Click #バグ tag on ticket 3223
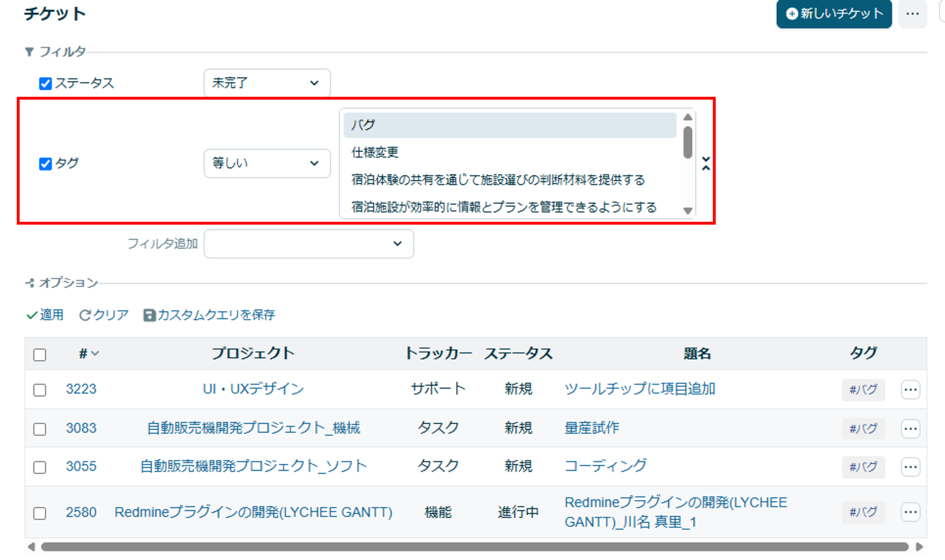The width and height of the screenshot is (945, 560). coord(863,390)
